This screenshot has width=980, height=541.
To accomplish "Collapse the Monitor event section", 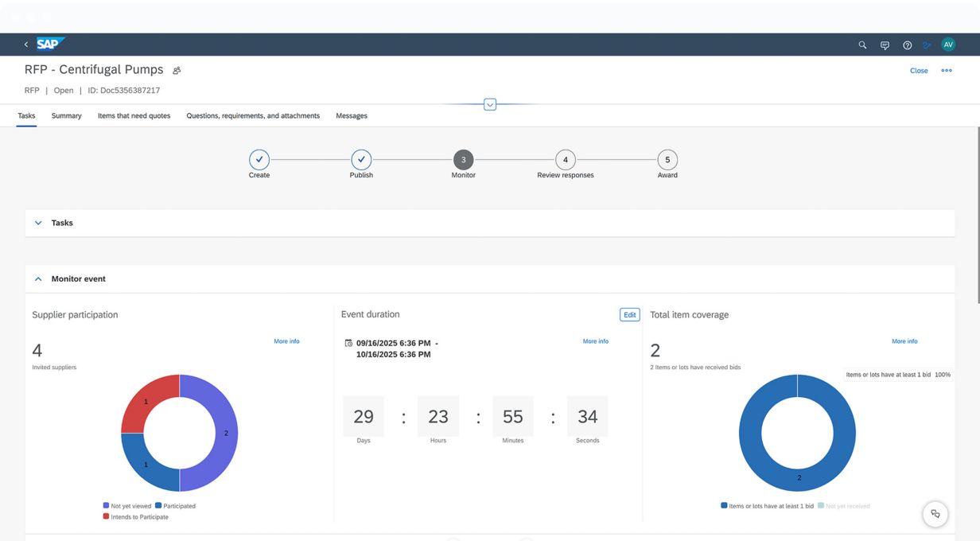I will click(37, 279).
